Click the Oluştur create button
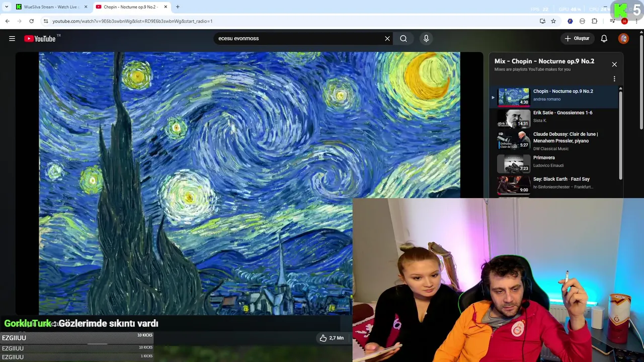Viewport: 644px width, 362px height. pos(577,38)
